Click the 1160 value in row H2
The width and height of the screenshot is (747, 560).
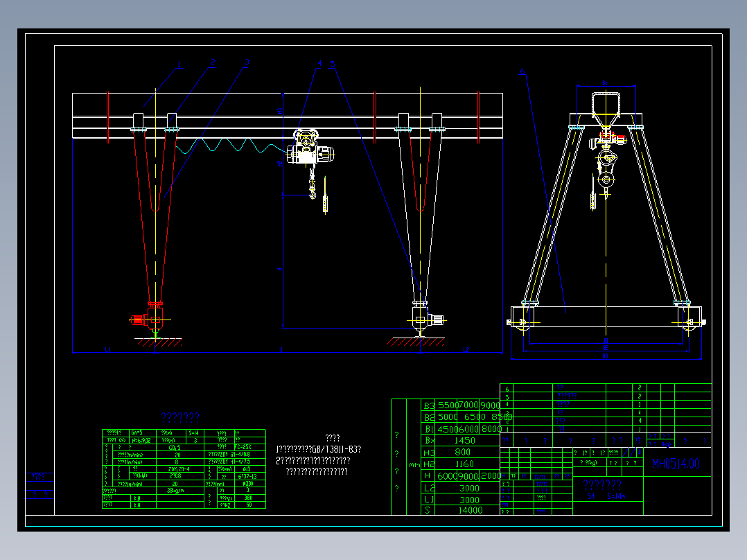pyautogui.click(x=464, y=464)
